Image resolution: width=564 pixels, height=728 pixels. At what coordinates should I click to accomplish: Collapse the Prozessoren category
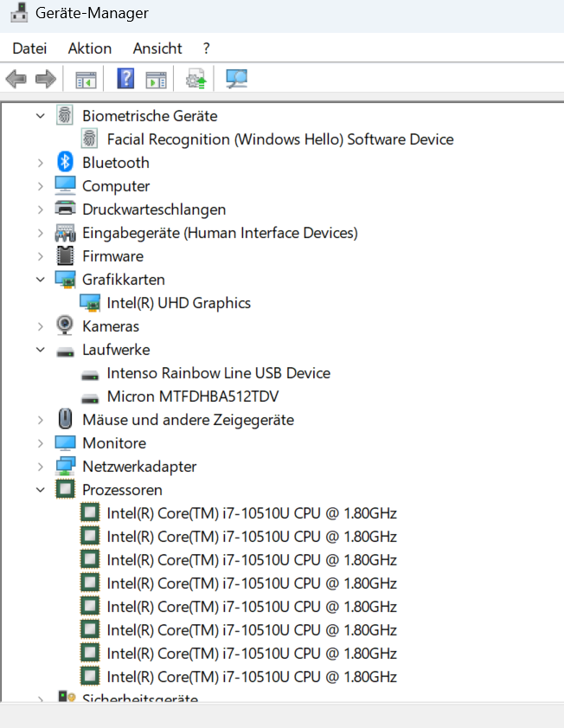coord(41,490)
